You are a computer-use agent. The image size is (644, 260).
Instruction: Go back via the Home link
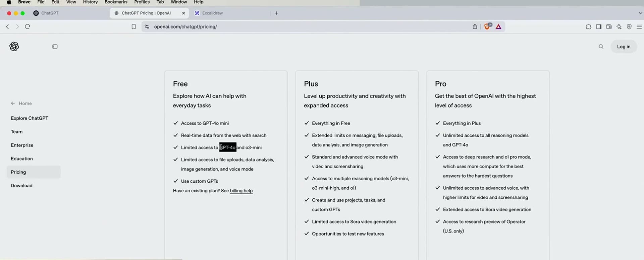point(21,103)
